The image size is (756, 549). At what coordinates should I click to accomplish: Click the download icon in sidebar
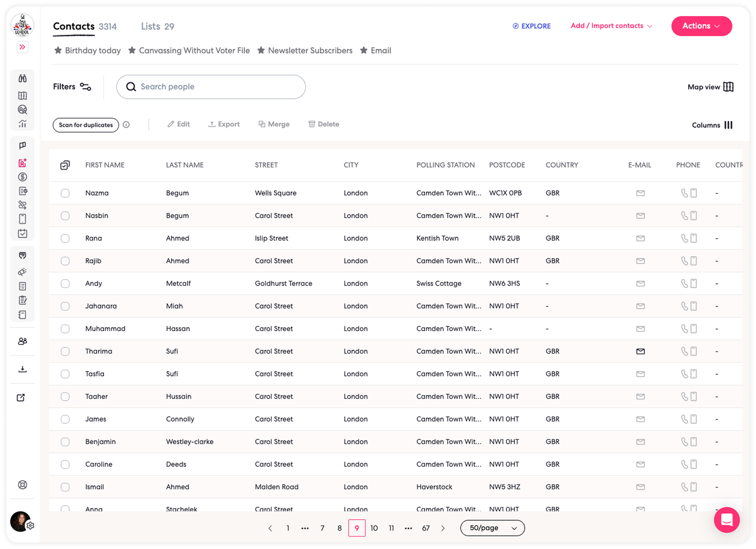tap(22, 369)
